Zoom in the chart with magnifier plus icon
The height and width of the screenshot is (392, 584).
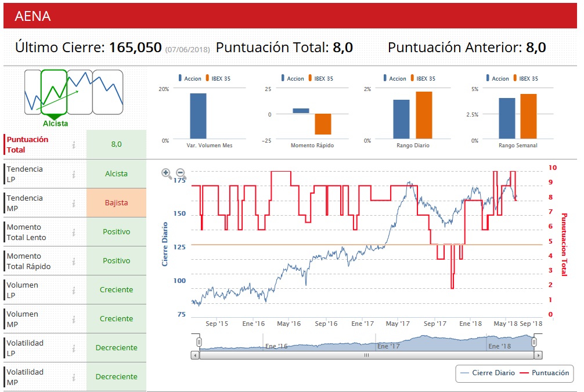pyautogui.click(x=166, y=173)
